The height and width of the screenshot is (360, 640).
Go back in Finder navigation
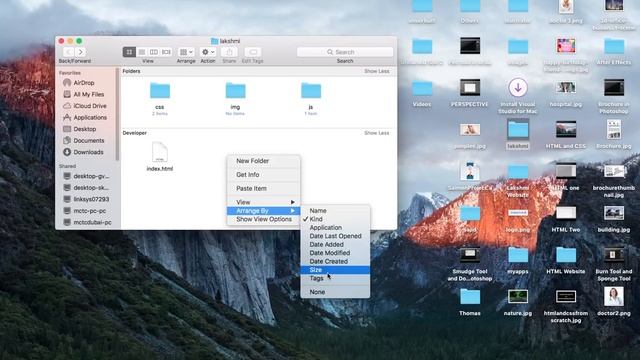(68, 52)
